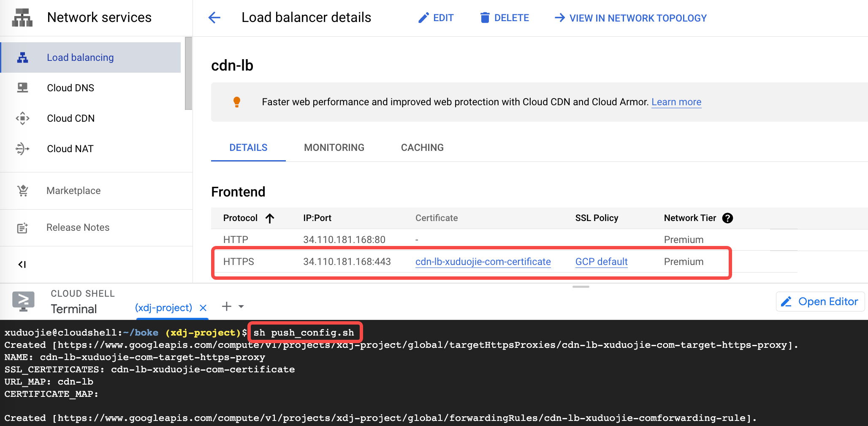
Task: Click the DELETE button
Action: tap(505, 18)
